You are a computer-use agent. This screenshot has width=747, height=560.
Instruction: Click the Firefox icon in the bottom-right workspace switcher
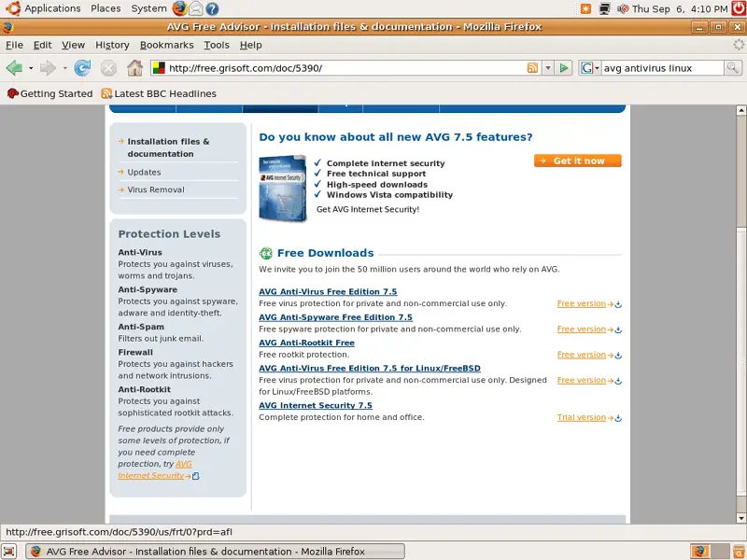[699, 551]
